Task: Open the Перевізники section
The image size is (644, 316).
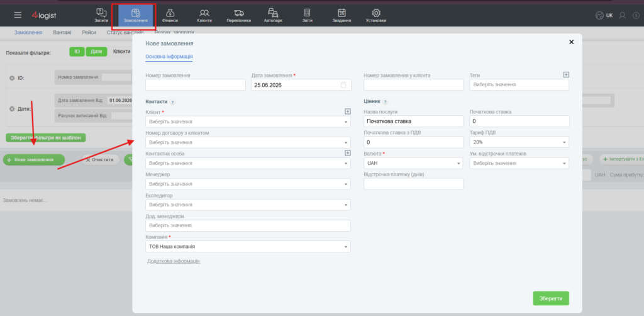Action: tap(238, 15)
